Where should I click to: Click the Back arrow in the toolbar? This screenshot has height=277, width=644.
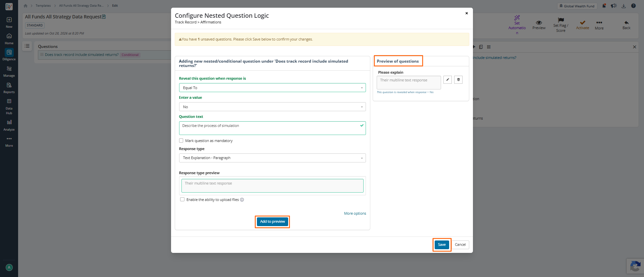626,23
